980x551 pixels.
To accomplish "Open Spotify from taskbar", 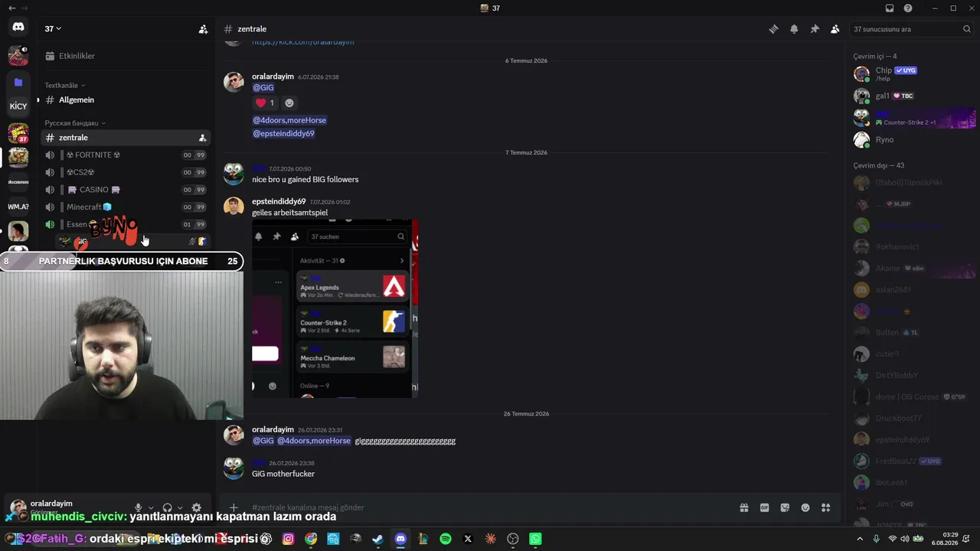I will click(446, 539).
